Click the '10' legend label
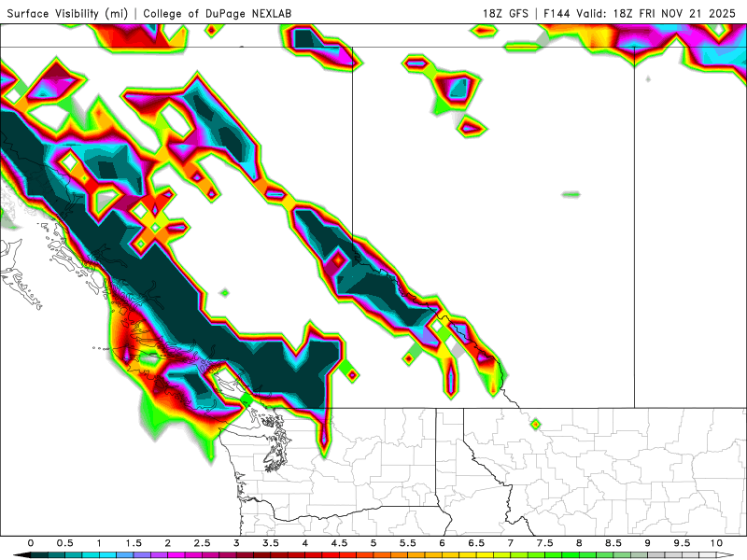The width and height of the screenshot is (747, 560). pyautogui.click(x=716, y=543)
